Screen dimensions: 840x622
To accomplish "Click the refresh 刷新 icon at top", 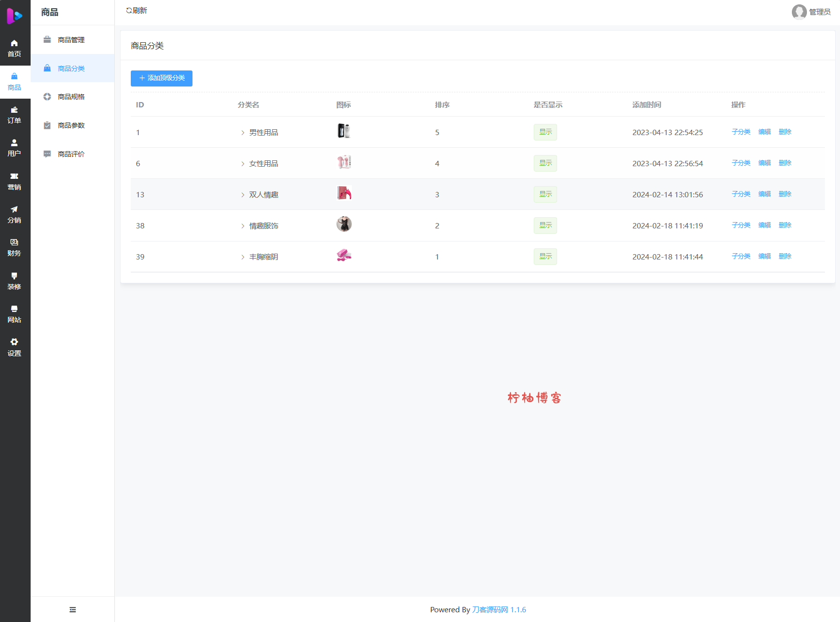I will pos(129,11).
